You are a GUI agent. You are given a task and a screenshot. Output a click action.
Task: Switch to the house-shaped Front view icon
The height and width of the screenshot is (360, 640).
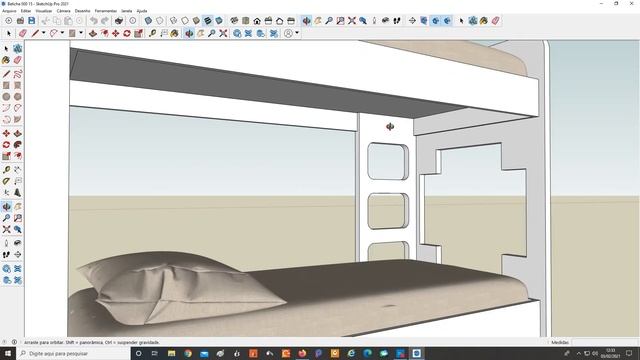pyautogui.click(x=257, y=20)
